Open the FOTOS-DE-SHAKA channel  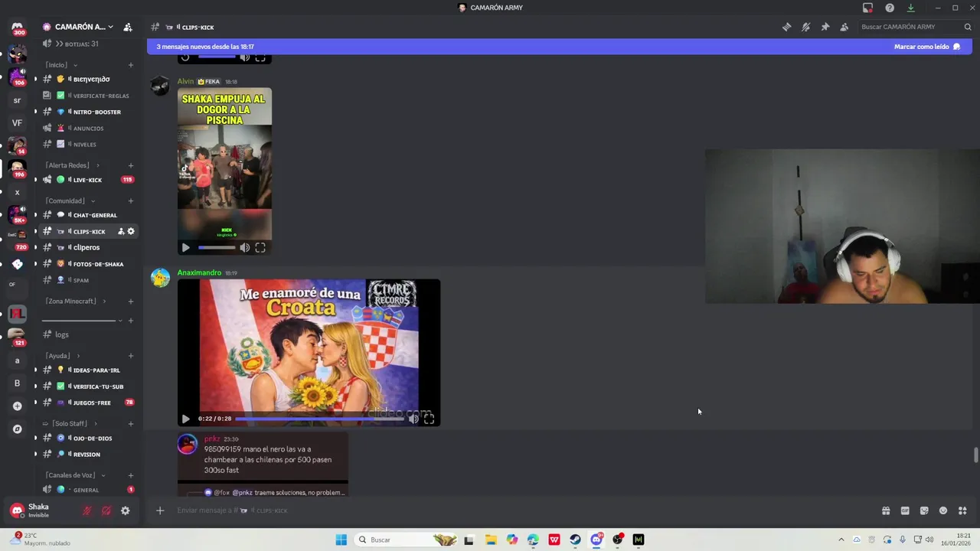click(x=88, y=264)
